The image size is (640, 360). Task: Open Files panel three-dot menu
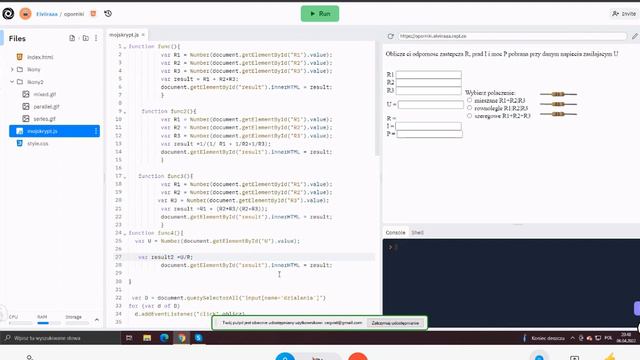pos(96,38)
